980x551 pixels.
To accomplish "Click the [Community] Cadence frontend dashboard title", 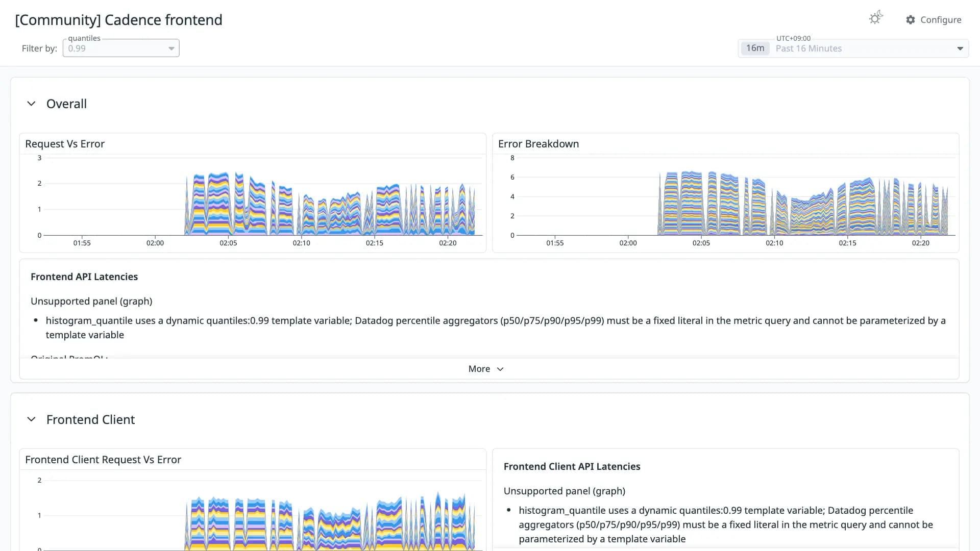I will (x=118, y=20).
